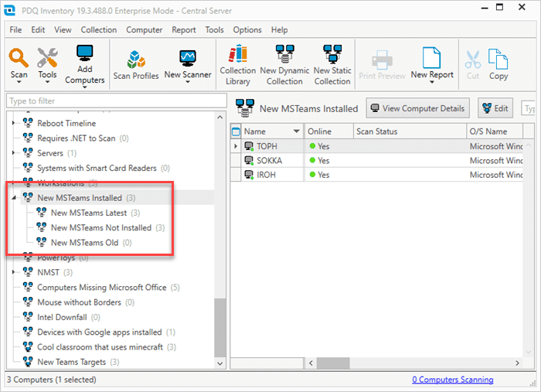Open the Computer menu
The height and width of the screenshot is (392, 541).
point(145,29)
